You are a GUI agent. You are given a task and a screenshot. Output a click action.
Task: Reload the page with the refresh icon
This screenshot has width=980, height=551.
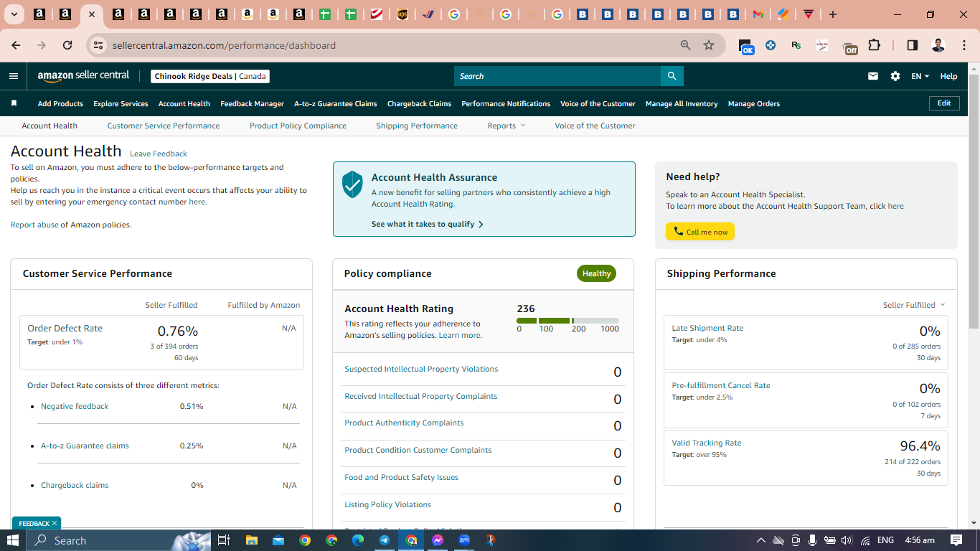[67, 45]
